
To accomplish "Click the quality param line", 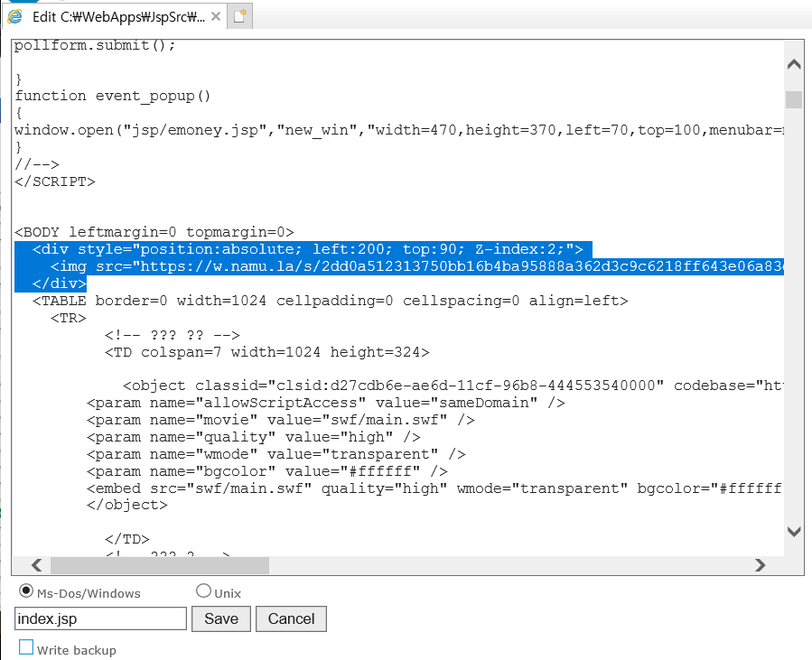I will (x=253, y=437).
